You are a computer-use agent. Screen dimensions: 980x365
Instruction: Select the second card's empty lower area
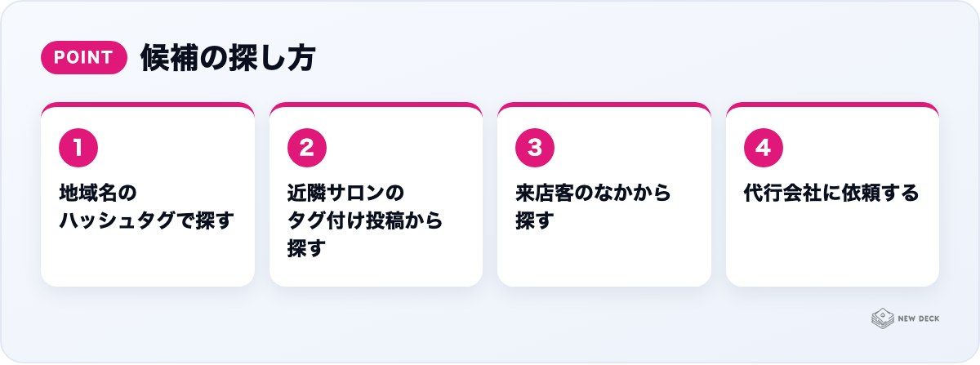pyautogui.click(x=376, y=274)
